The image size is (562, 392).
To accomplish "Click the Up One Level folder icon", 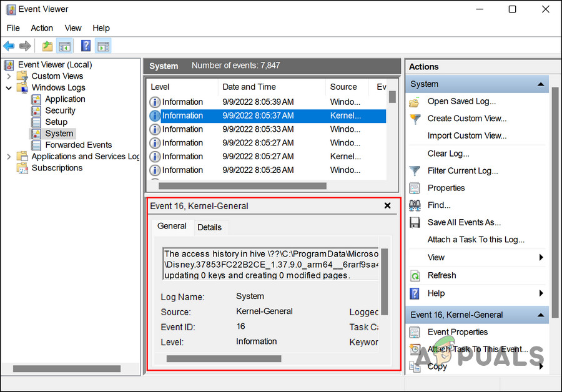I will 47,46.
